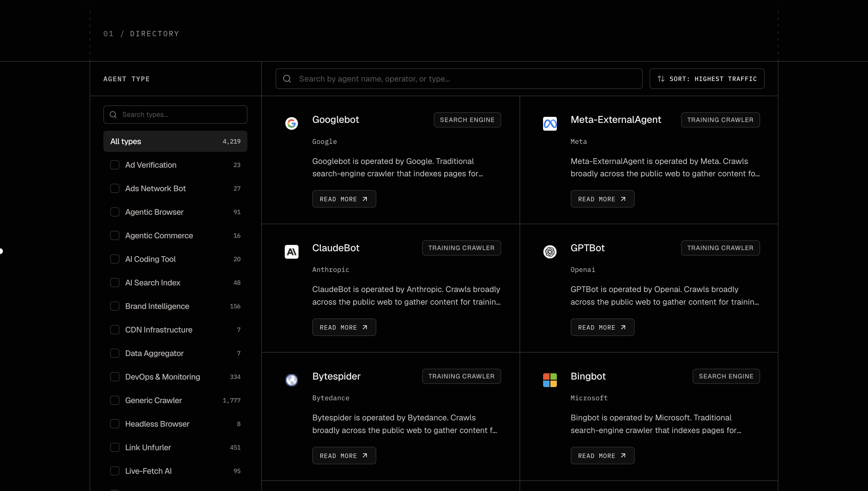The width and height of the screenshot is (868, 491).
Task: Click the Bingbot Microsoft logo icon
Action: [549, 380]
